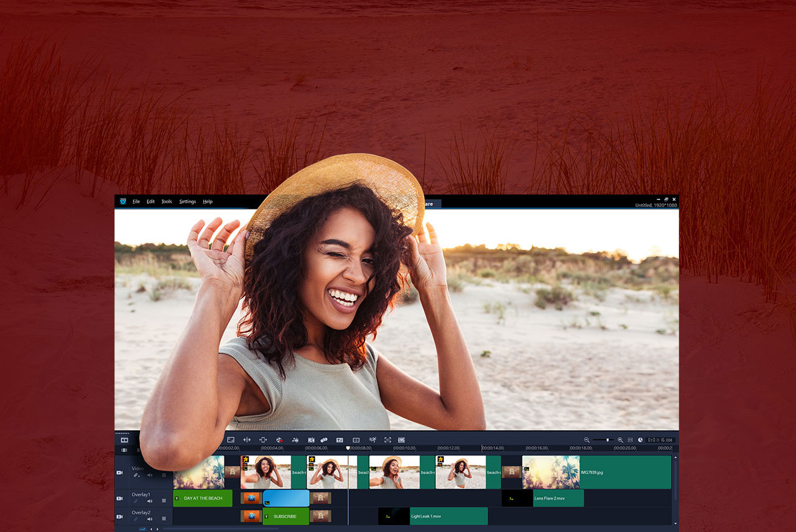Open the Settings menu
The image size is (796, 532).
187,201
